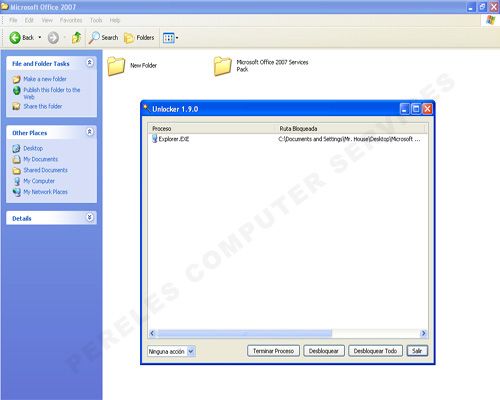Click the Unlocker wand title icon
Viewport: 500px width, 400px height.
tap(146, 108)
